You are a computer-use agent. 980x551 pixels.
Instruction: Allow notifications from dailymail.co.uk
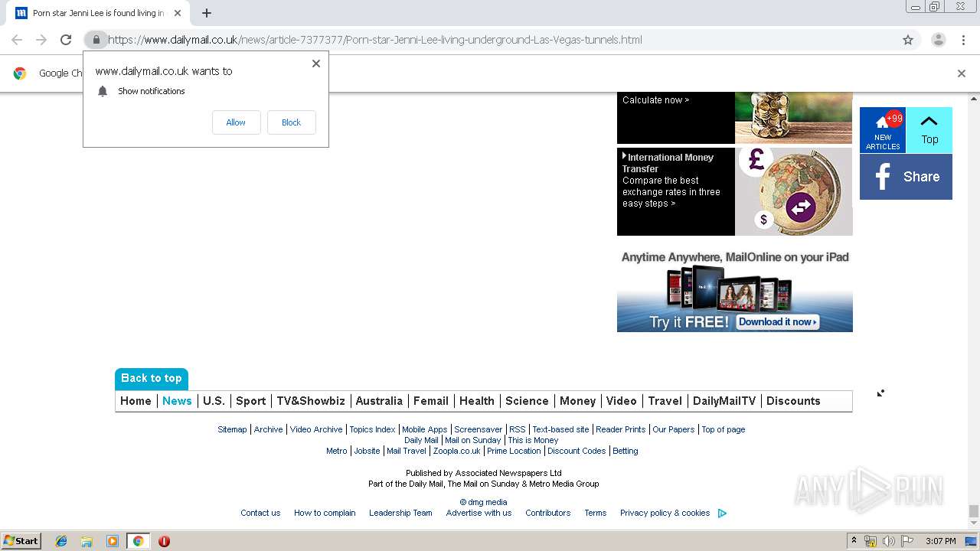click(236, 122)
